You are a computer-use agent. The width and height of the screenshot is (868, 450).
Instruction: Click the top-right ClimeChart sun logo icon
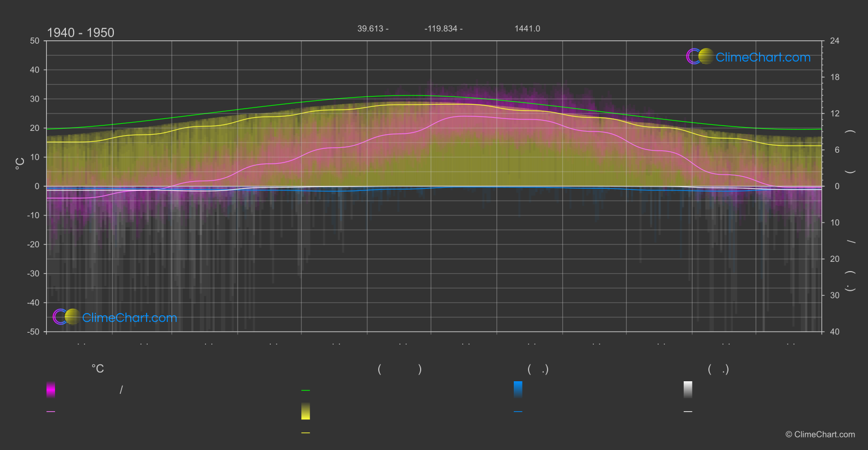coord(700,57)
